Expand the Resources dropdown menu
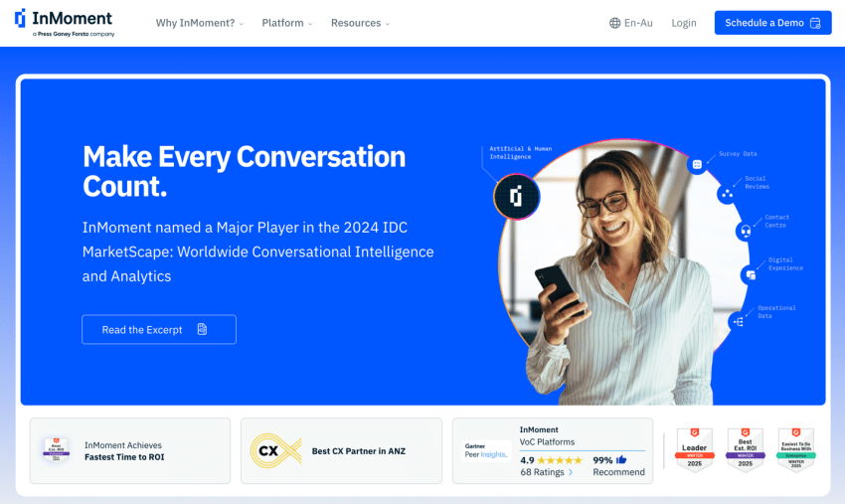Viewport: 845px width, 504px height. (360, 23)
